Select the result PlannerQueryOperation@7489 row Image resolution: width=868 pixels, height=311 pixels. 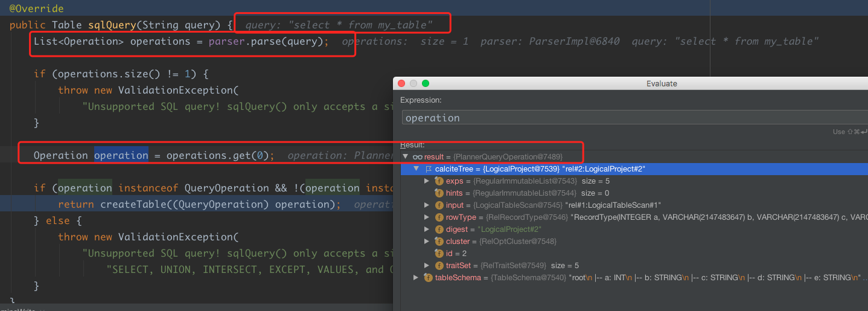[634, 157]
